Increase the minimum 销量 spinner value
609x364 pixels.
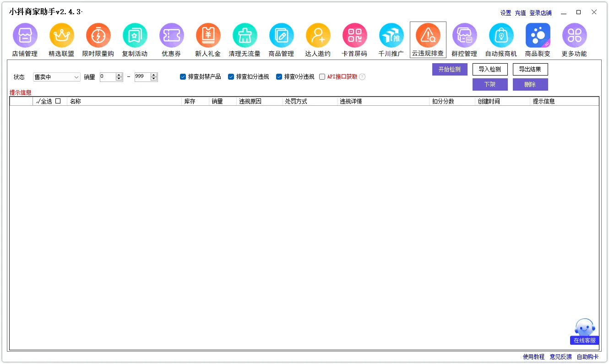[x=119, y=75]
